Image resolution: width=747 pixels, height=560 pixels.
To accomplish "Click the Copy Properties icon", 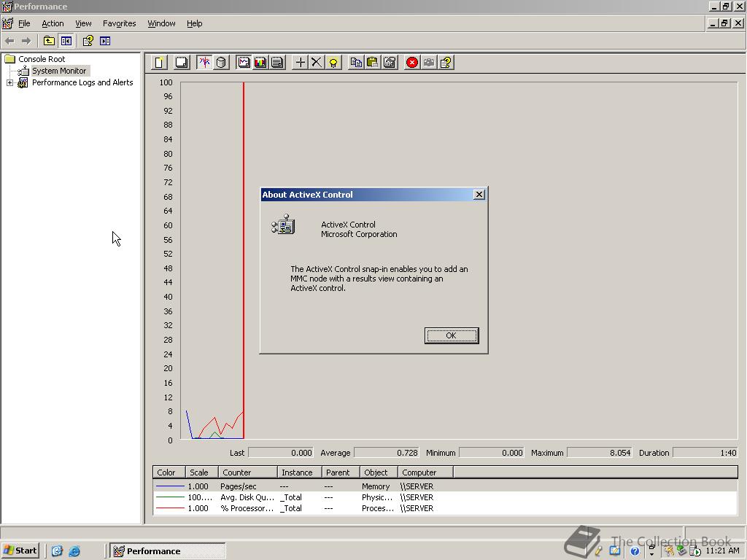I will (356, 63).
